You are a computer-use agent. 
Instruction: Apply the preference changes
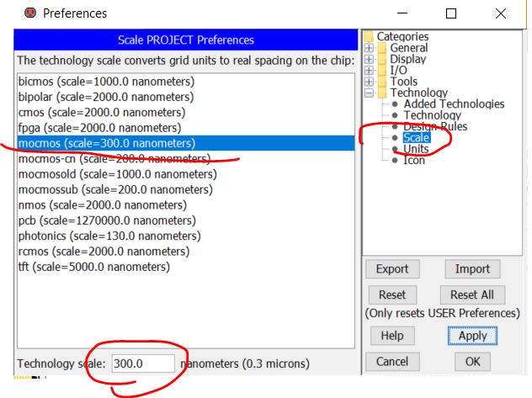pos(472,336)
